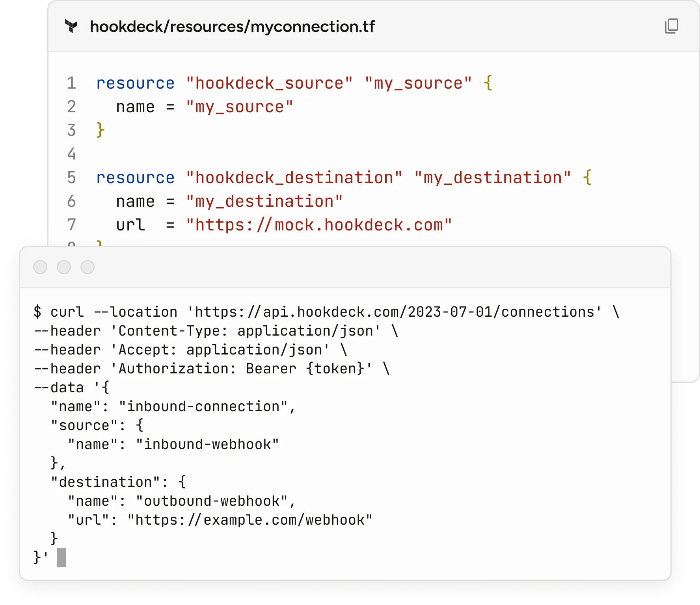
Task: Click the "destination": { line in terminal
Action: tap(118, 482)
